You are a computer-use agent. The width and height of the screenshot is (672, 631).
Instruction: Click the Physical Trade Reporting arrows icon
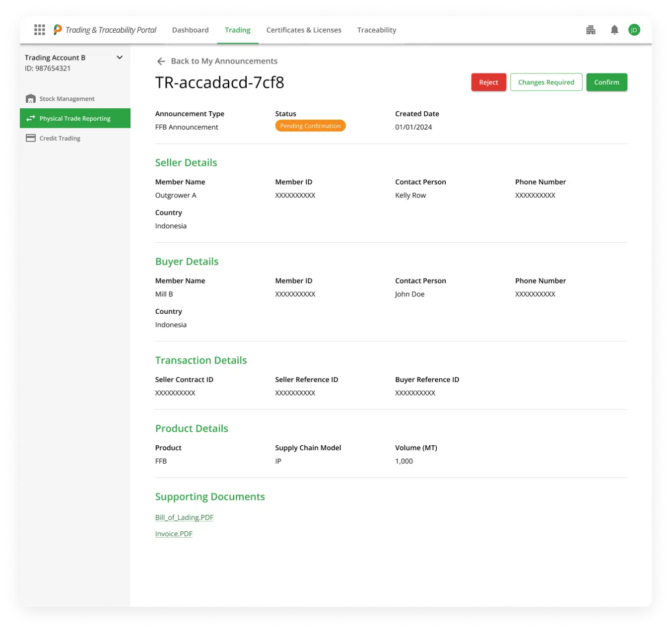[31, 118]
